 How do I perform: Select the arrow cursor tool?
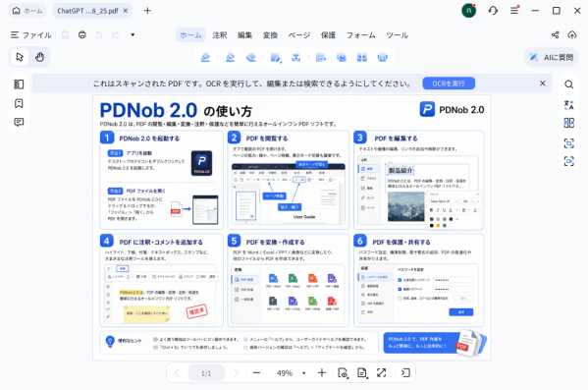click(x=20, y=57)
